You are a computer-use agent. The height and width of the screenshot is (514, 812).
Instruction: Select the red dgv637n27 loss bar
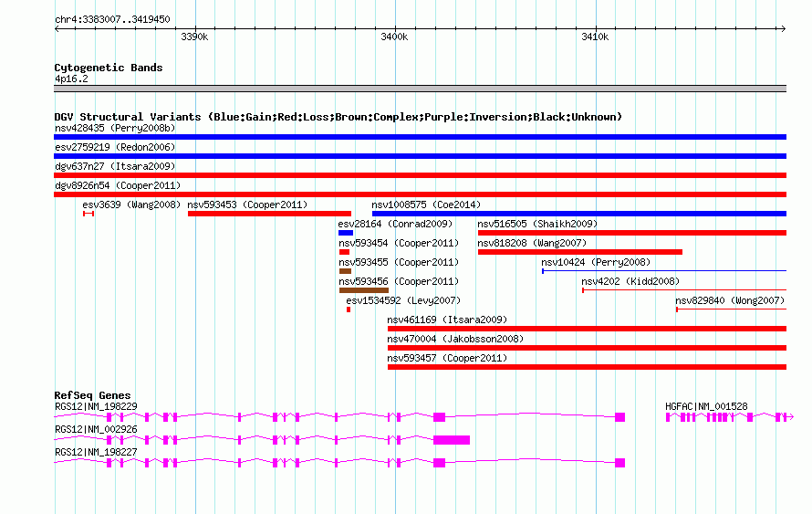point(420,175)
